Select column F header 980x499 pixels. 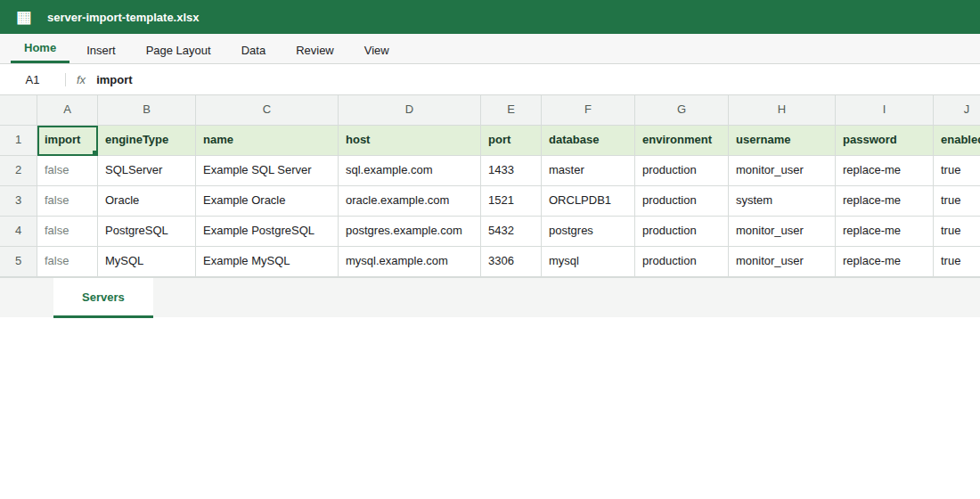tap(587, 110)
